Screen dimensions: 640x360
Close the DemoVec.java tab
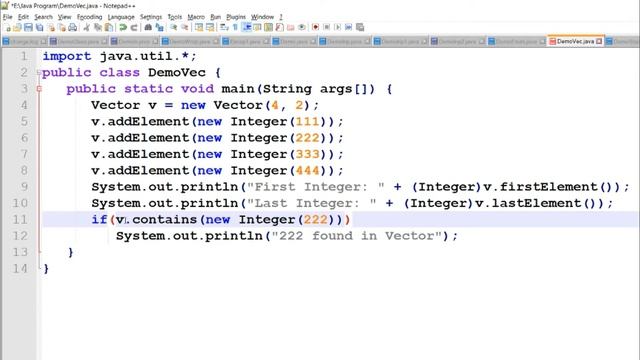(599, 41)
